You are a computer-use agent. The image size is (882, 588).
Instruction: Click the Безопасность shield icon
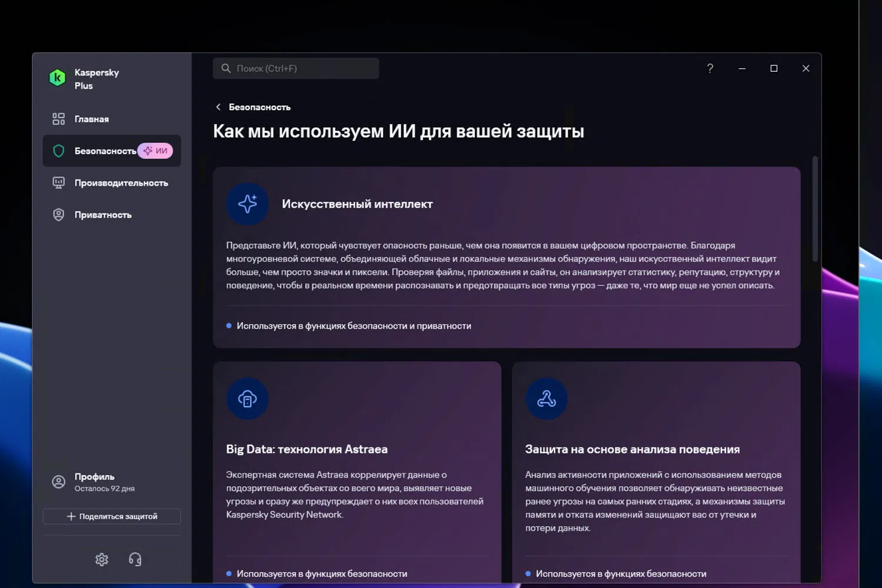pos(59,151)
